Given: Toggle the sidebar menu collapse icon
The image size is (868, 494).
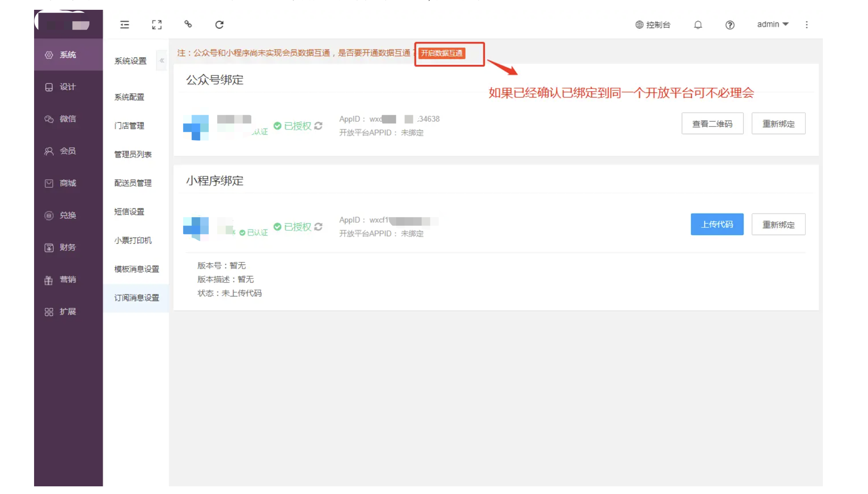Looking at the screenshot, I should tap(124, 25).
